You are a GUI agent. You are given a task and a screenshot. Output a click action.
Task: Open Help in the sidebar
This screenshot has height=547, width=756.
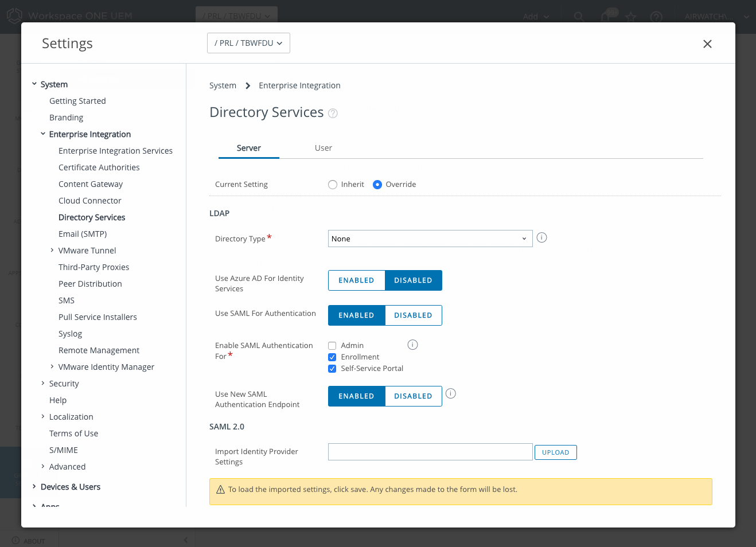[x=58, y=400]
